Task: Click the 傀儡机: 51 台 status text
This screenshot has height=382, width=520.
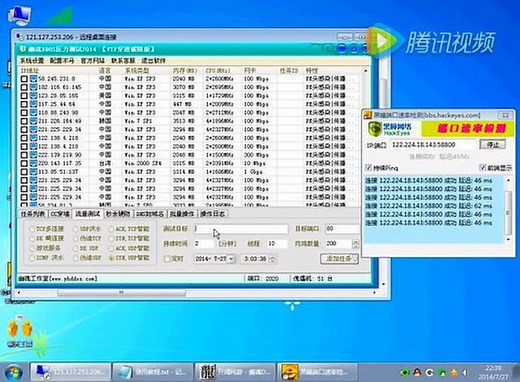Action: tap(313, 279)
